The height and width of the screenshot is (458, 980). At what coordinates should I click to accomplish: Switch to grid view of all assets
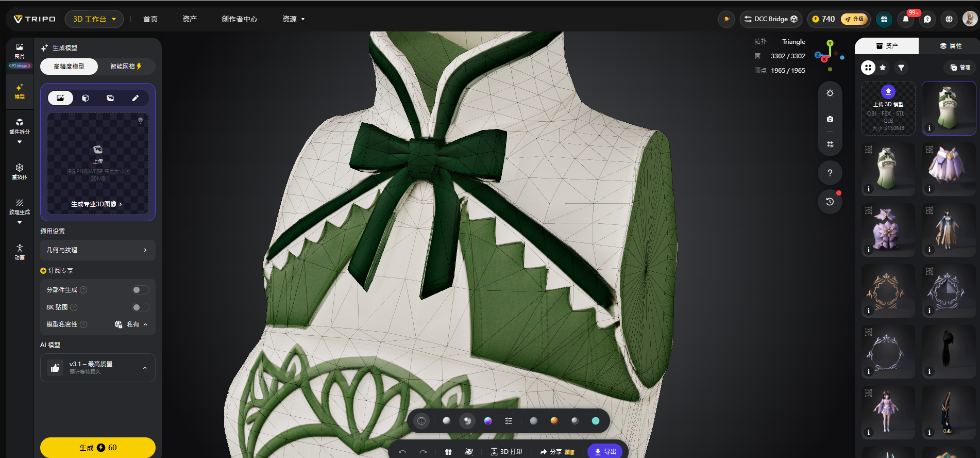coord(868,68)
